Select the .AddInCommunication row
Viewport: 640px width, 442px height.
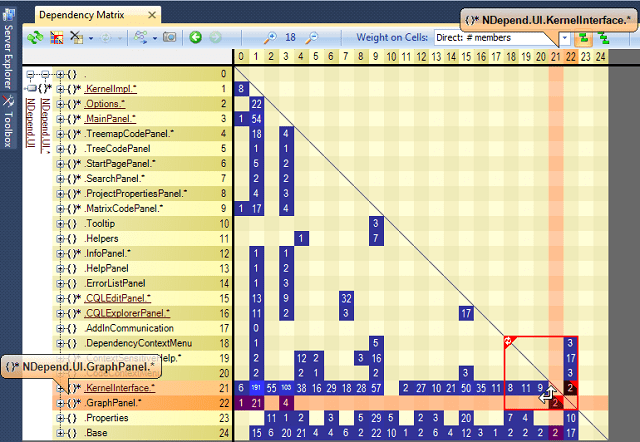142,328
